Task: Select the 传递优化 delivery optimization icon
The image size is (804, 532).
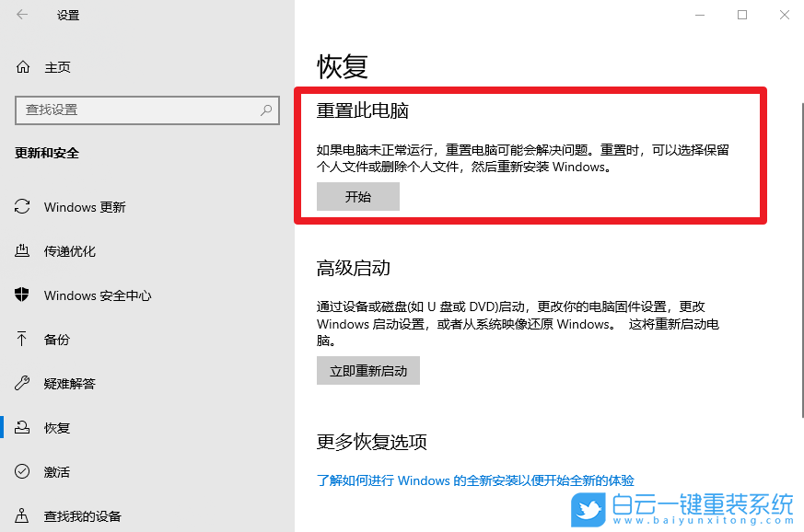Action: [20, 250]
